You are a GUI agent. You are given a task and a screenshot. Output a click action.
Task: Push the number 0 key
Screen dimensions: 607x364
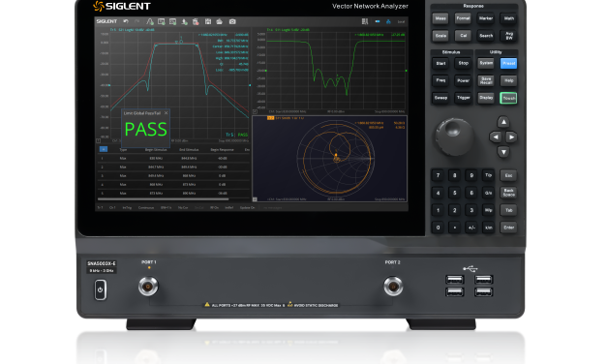(438, 227)
